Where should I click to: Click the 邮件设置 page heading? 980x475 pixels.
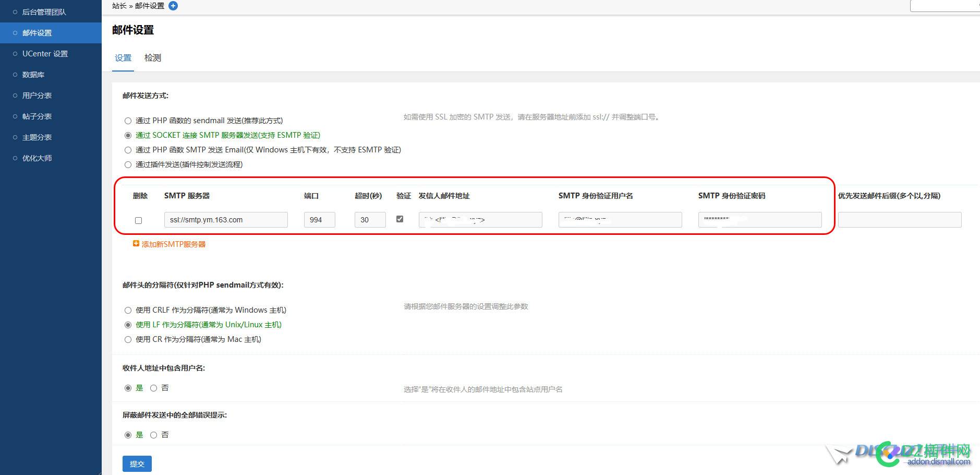click(x=133, y=30)
